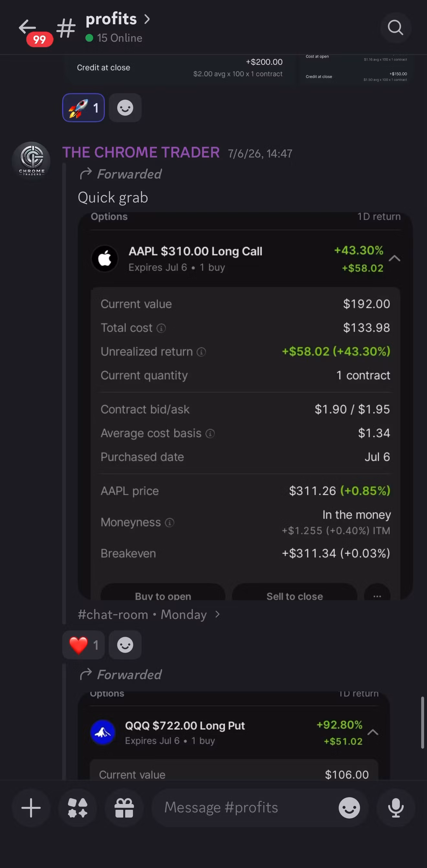
Task: Add reaction beside the rocket reaction
Action: [x=125, y=108]
